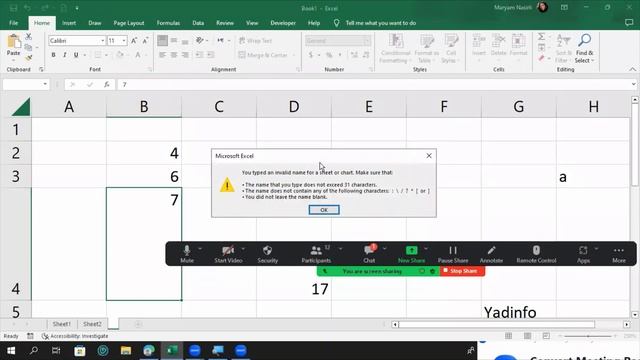This screenshot has width=640, height=360.
Task: Open Windows Start menu
Action: pos(11,351)
